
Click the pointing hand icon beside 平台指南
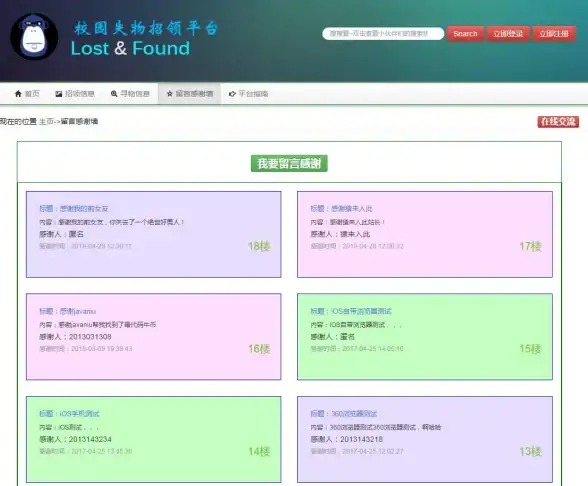232,94
